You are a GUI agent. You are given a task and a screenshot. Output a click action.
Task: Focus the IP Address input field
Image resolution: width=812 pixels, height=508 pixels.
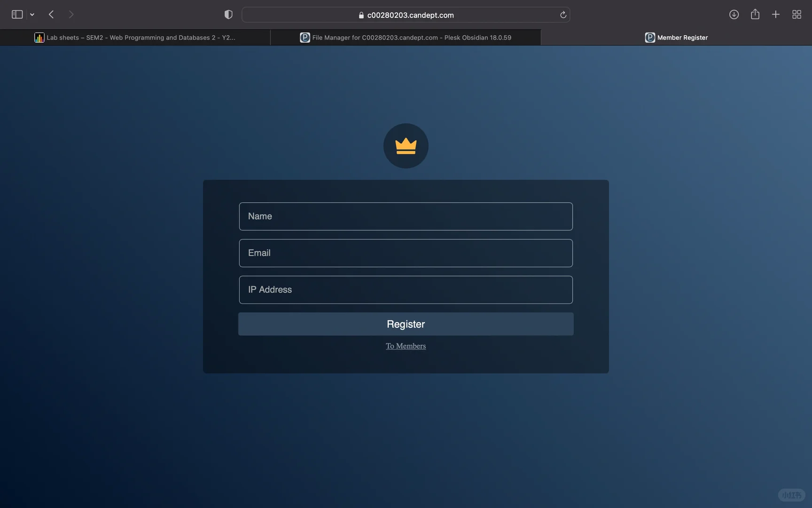(406, 290)
